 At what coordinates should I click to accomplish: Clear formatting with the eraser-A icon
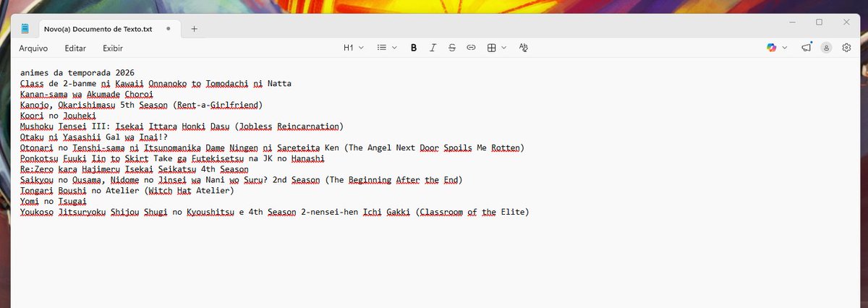pos(524,48)
